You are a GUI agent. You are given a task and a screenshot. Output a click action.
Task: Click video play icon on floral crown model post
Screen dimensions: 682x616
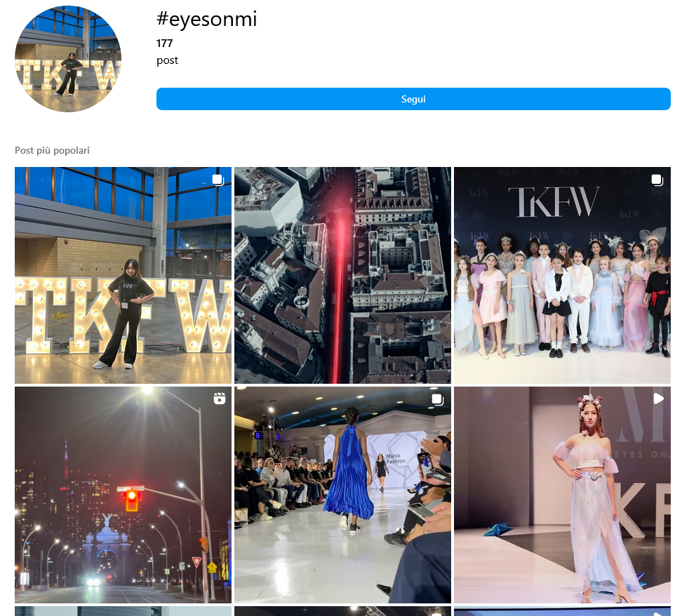[x=658, y=399]
